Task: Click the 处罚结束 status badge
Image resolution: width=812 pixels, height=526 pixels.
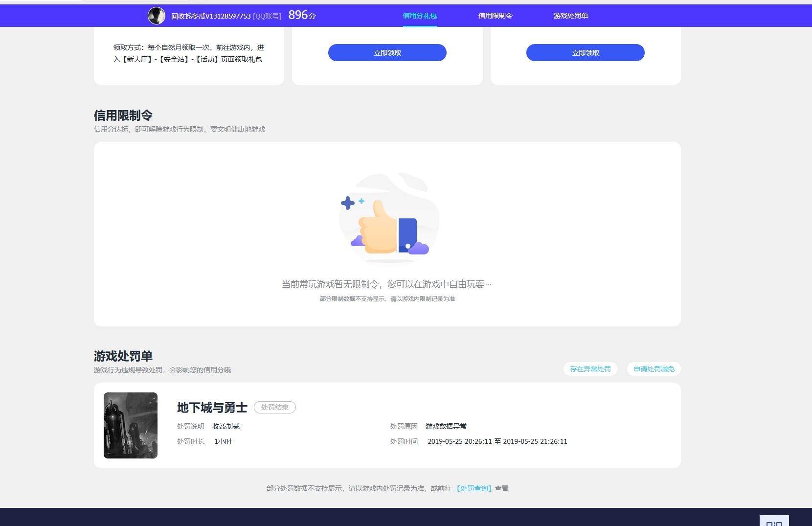Action: click(x=275, y=407)
